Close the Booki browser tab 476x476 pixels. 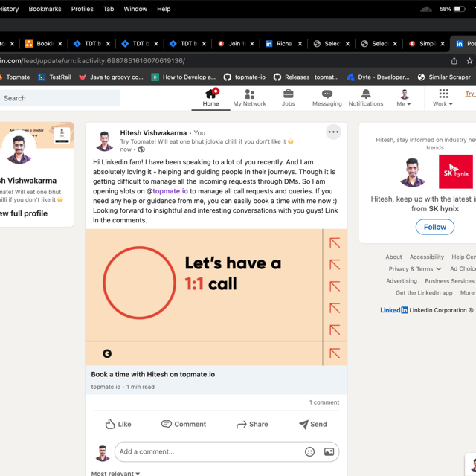60,44
